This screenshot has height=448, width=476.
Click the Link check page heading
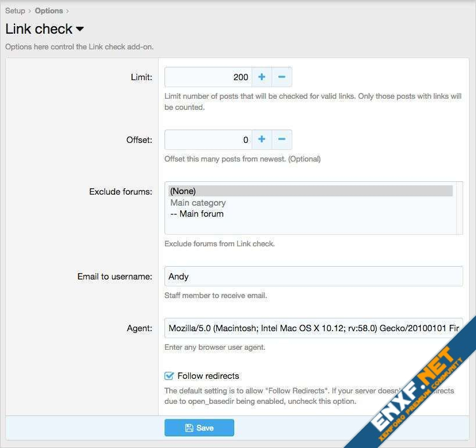[39, 29]
